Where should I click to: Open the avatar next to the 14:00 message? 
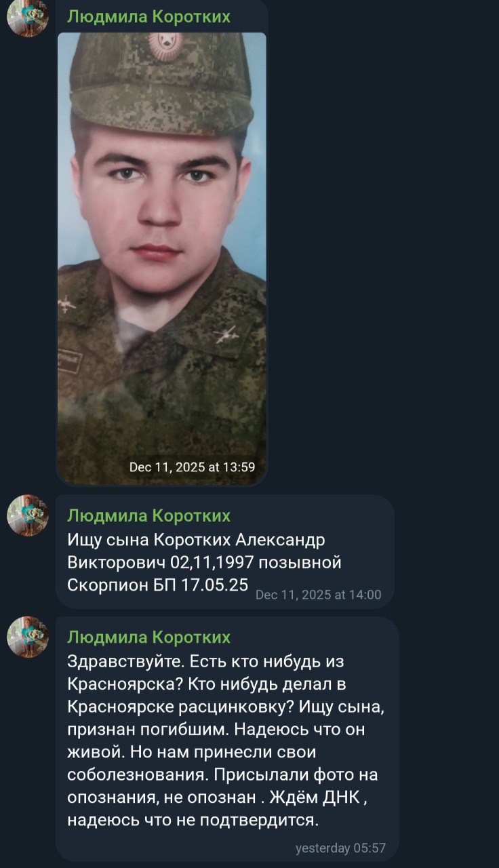(27, 515)
